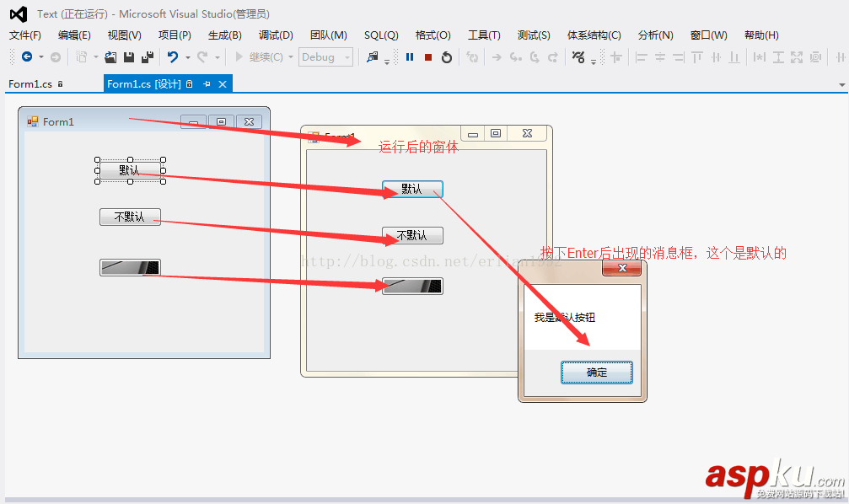Select the selected 默认 button in the designer

click(x=130, y=169)
